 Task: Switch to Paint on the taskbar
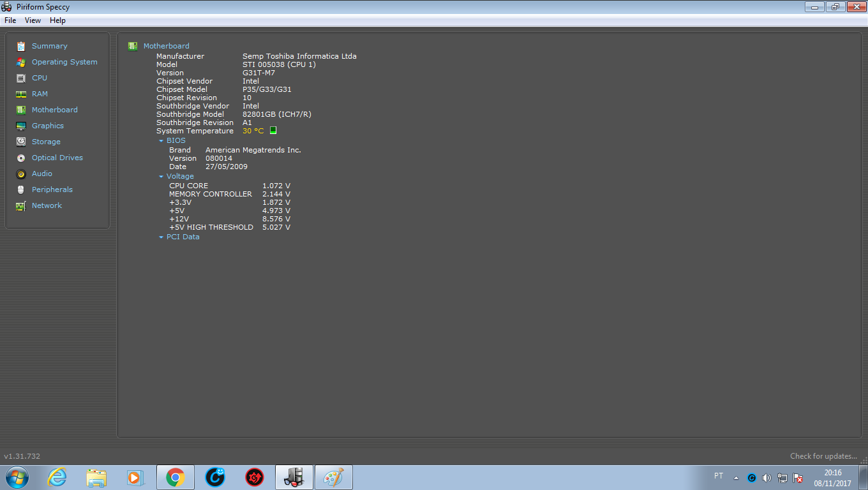tap(333, 477)
